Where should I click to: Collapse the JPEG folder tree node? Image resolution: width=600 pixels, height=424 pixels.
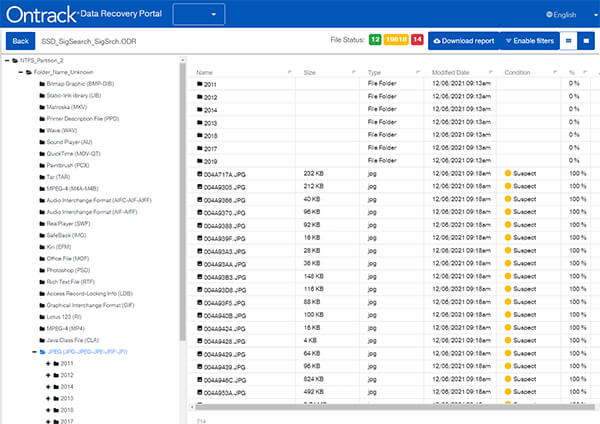(x=34, y=352)
